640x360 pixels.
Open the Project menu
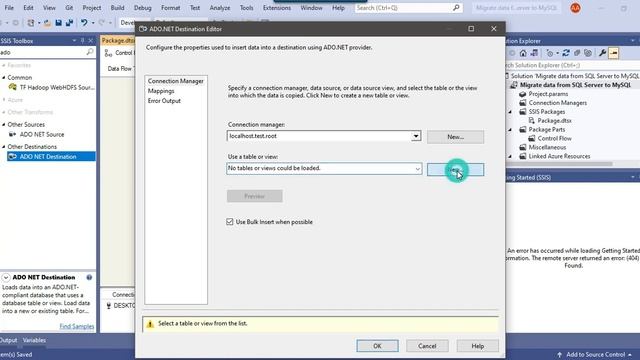91,8
